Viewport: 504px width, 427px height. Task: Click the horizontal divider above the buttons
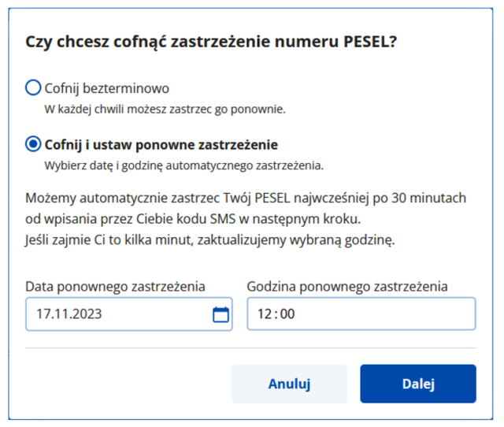(250, 347)
